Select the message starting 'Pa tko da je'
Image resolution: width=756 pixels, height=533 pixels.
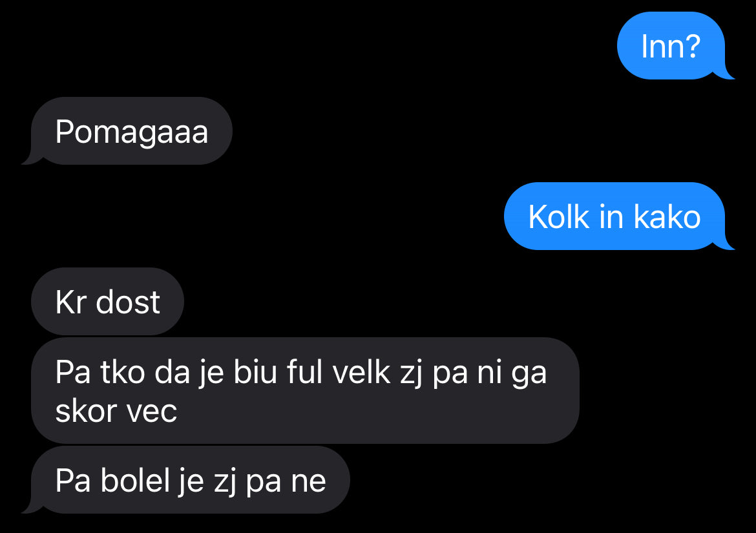[305, 390]
